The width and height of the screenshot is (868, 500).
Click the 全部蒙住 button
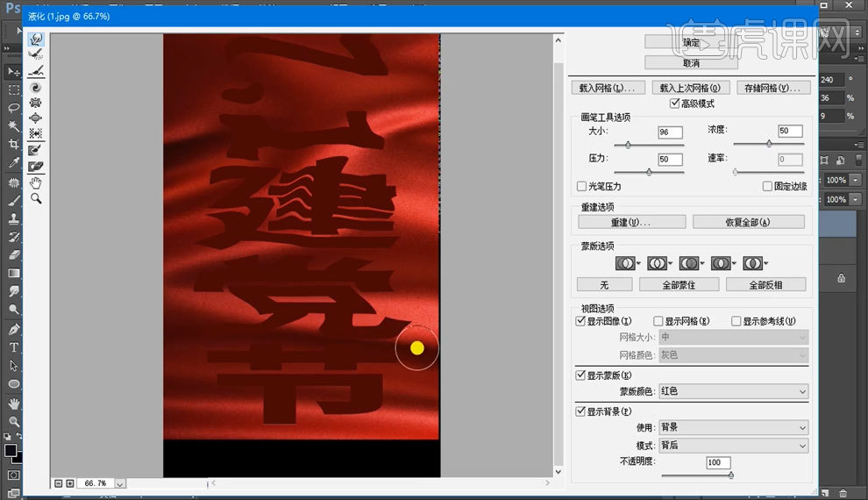point(679,284)
